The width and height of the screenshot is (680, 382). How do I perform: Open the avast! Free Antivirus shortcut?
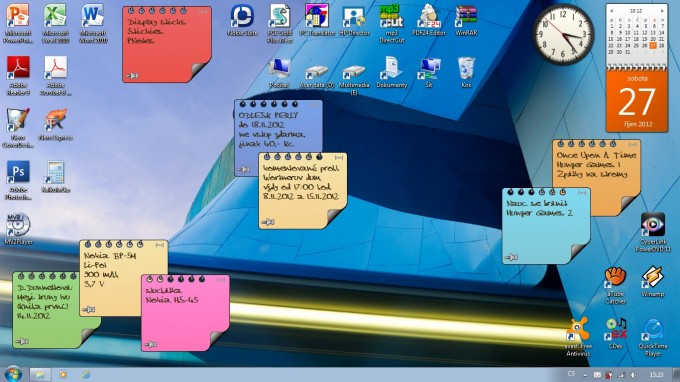[578, 336]
